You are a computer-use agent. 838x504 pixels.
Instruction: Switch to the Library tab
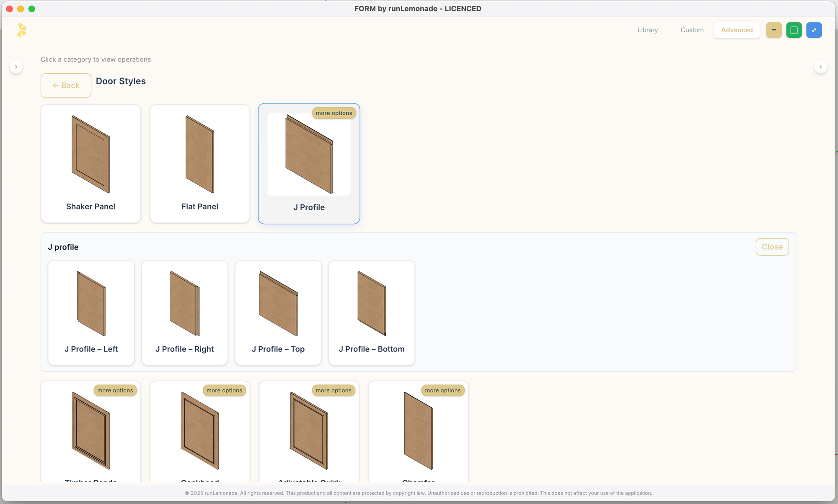(x=647, y=30)
